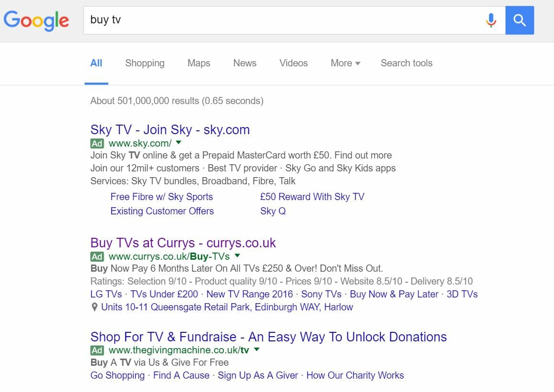Click the 'Find A Cause' sitelink
Screen dimensions: 554x392
[x=181, y=375]
